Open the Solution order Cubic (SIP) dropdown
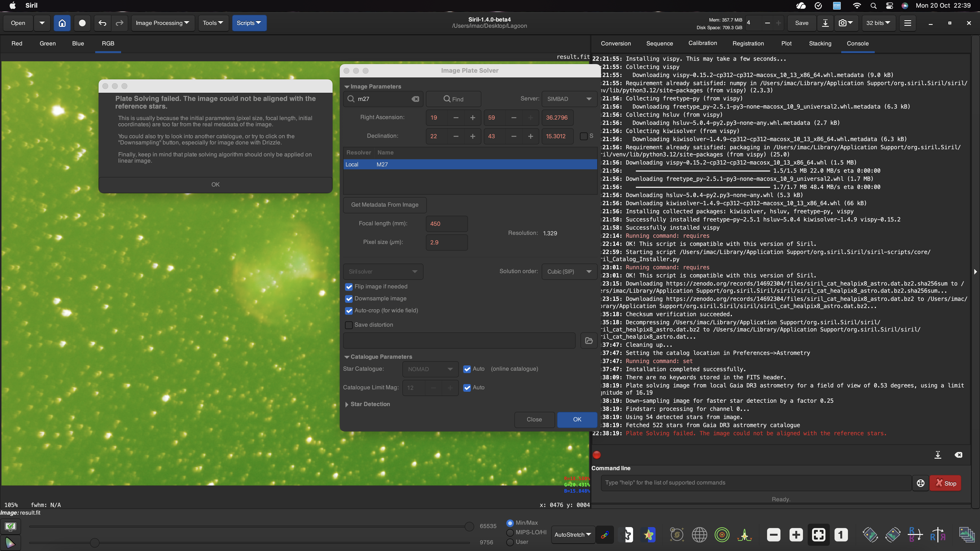The image size is (980, 551). tap(569, 271)
